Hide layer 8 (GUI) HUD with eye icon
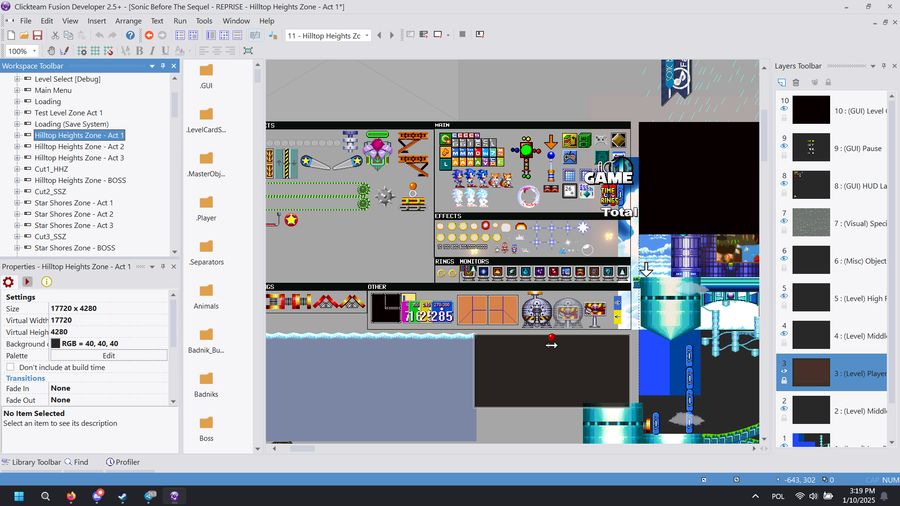Viewport: 900px width, 506px height. [x=784, y=184]
